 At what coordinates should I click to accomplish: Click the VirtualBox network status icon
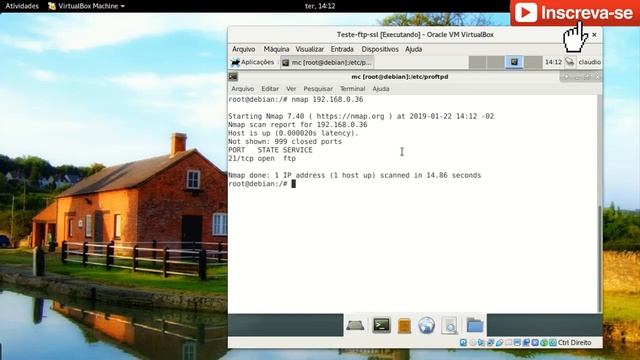pyautogui.click(x=491, y=342)
